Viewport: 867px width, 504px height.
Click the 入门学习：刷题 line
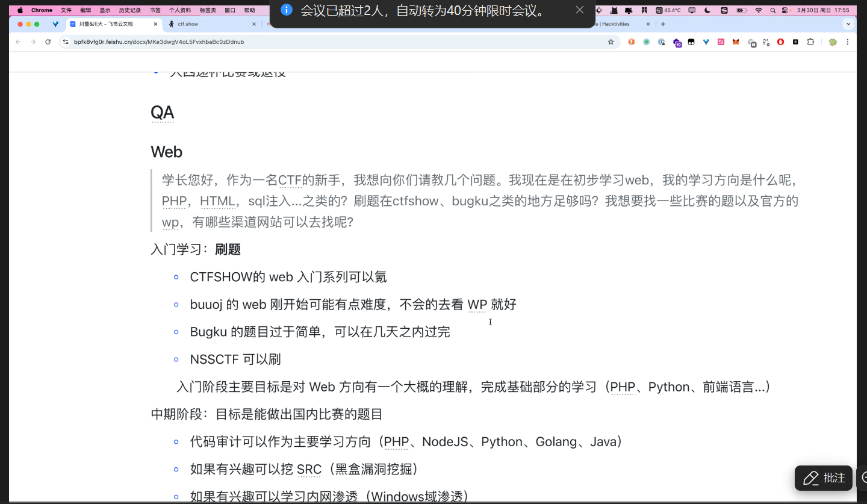pos(196,249)
